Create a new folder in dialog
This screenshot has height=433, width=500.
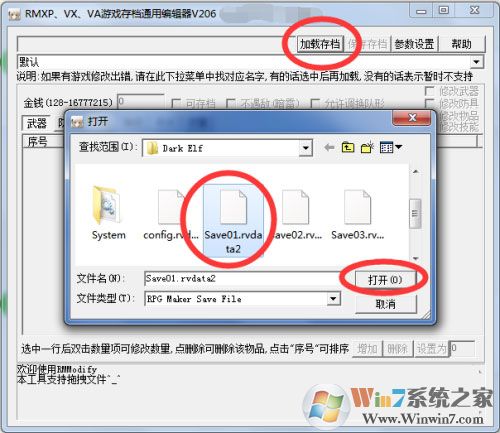tap(367, 147)
